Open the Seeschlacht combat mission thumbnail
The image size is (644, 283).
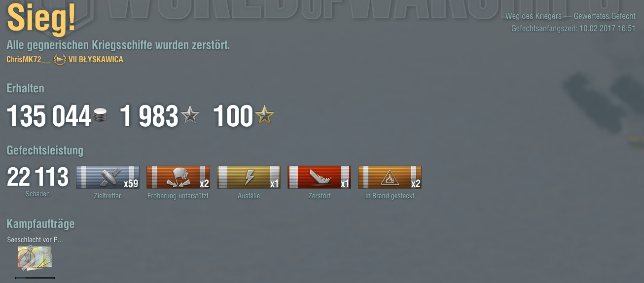click(x=35, y=258)
